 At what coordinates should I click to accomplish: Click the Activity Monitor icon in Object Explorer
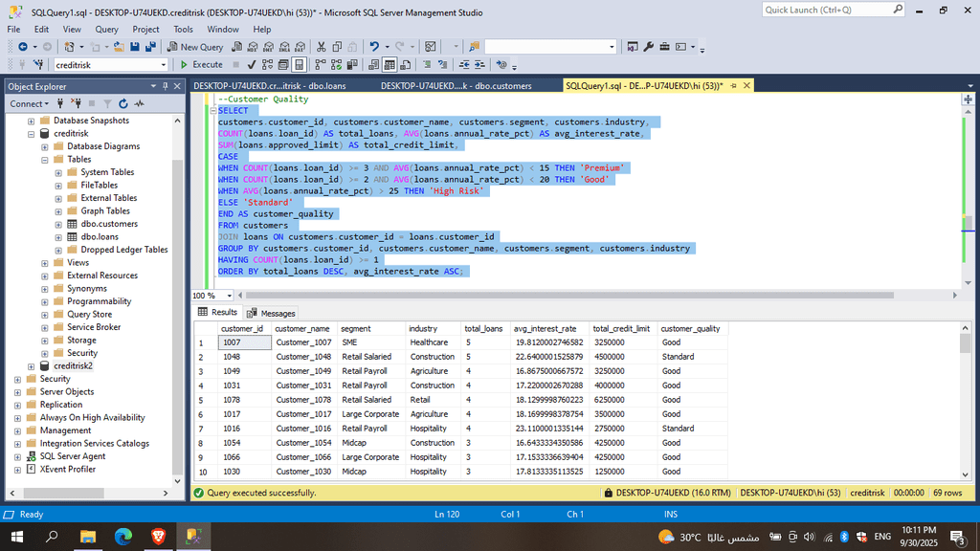click(140, 103)
